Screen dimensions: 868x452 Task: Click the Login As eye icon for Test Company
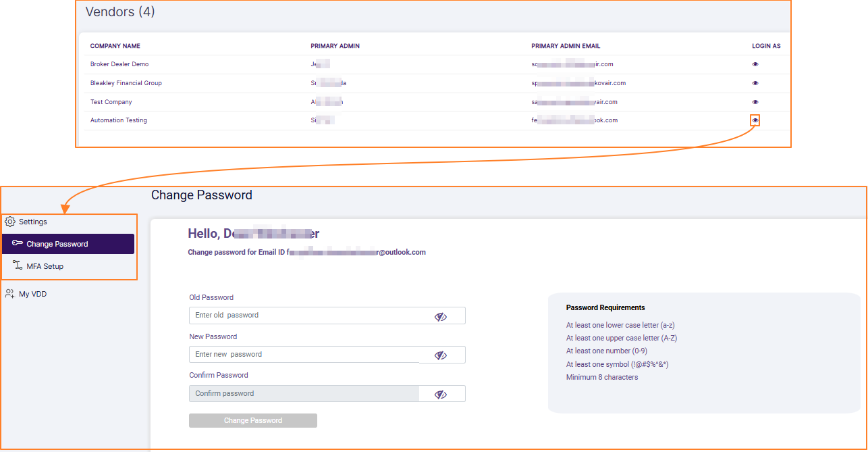coord(755,101)
